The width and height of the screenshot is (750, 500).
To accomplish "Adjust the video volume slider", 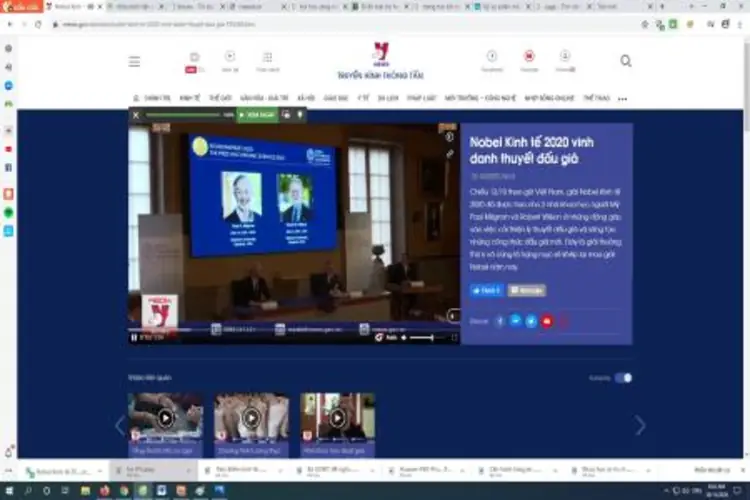I will [428, 338].
